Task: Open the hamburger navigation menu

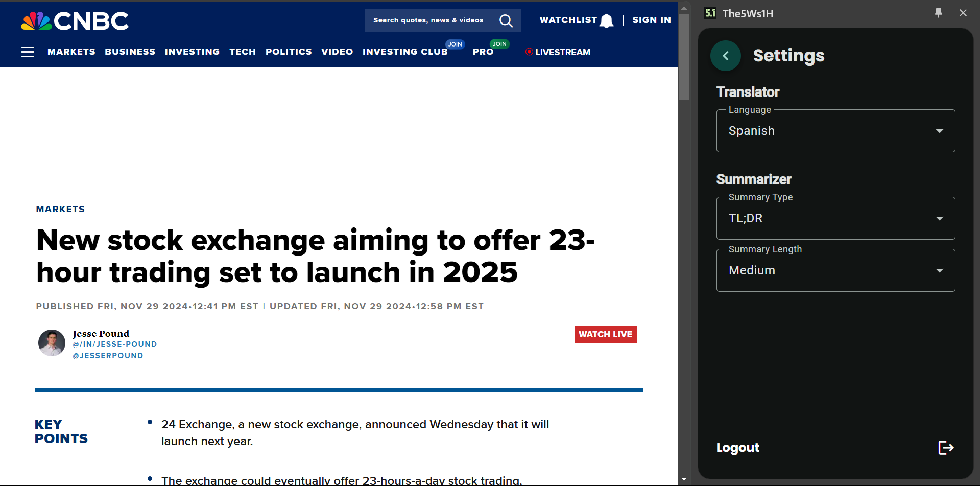Action: pos(28,52)
